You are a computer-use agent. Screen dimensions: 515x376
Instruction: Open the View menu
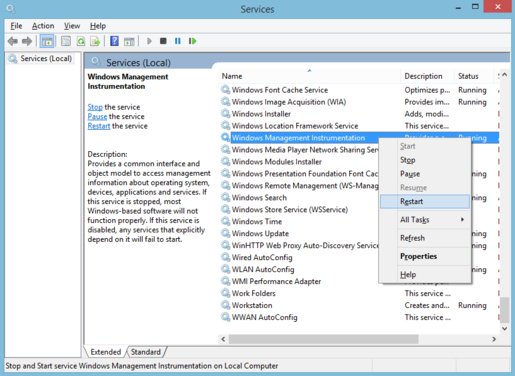[72, 26]
